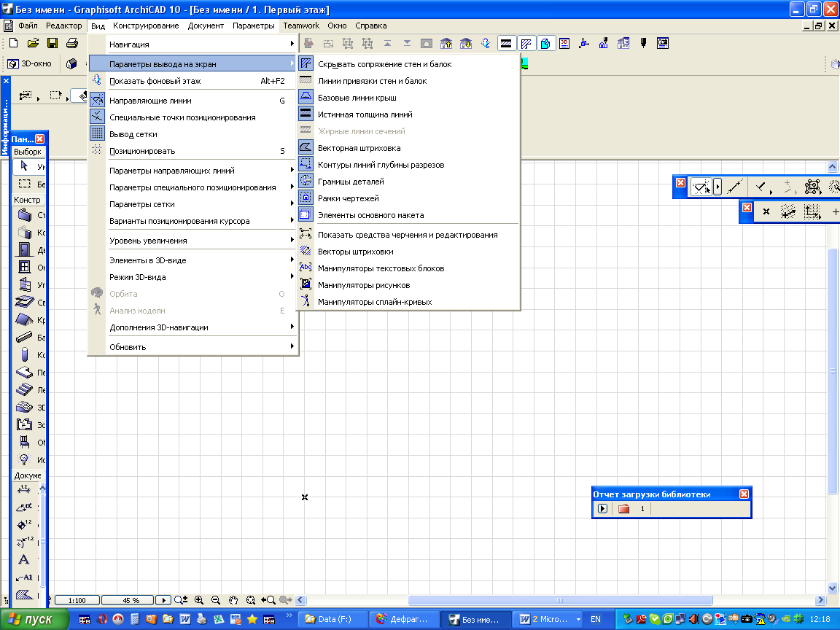This screenshot has height=630, width=840.
Task: Select the Marquee (Бе) tool
Action: pyautogui.click(x=24, y=184)
